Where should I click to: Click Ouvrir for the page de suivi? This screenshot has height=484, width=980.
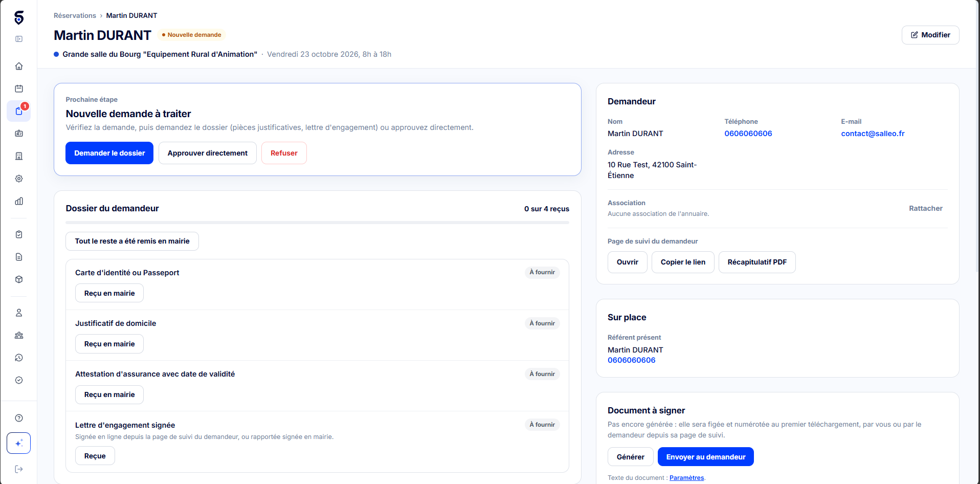628,262
